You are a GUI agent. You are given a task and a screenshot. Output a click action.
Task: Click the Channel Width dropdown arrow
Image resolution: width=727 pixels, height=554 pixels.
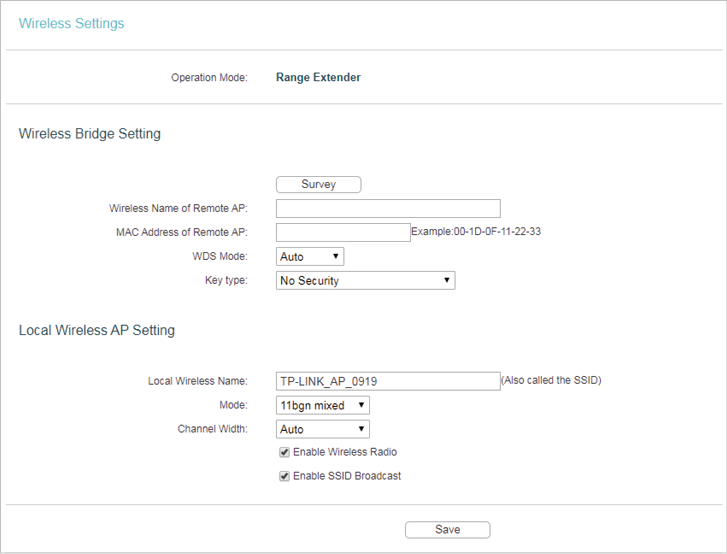pos(361,429)
